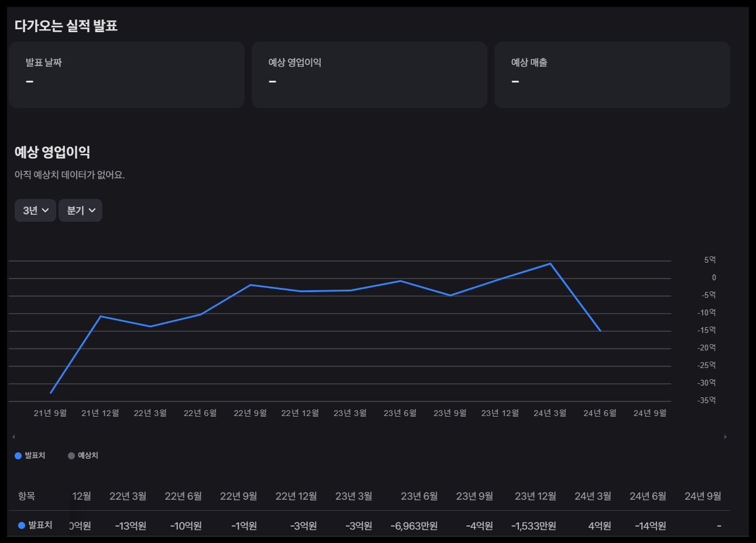Image resolution: width=756 pixels, height=543 pixels.
Task: Select the 예상 영업이익 card
Action: pyautogui.click(x=369, y=75)
